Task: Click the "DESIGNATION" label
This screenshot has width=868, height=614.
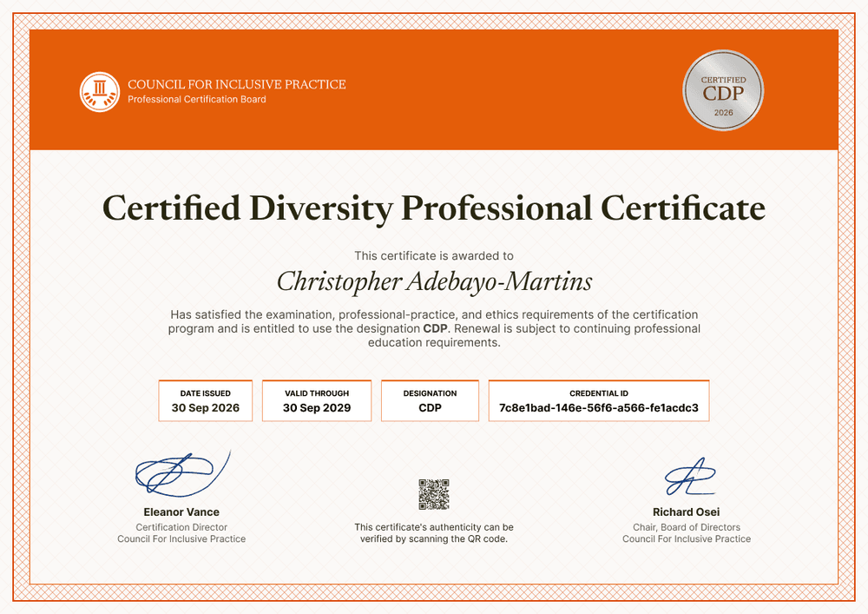Action: click(x=431, y=393)
